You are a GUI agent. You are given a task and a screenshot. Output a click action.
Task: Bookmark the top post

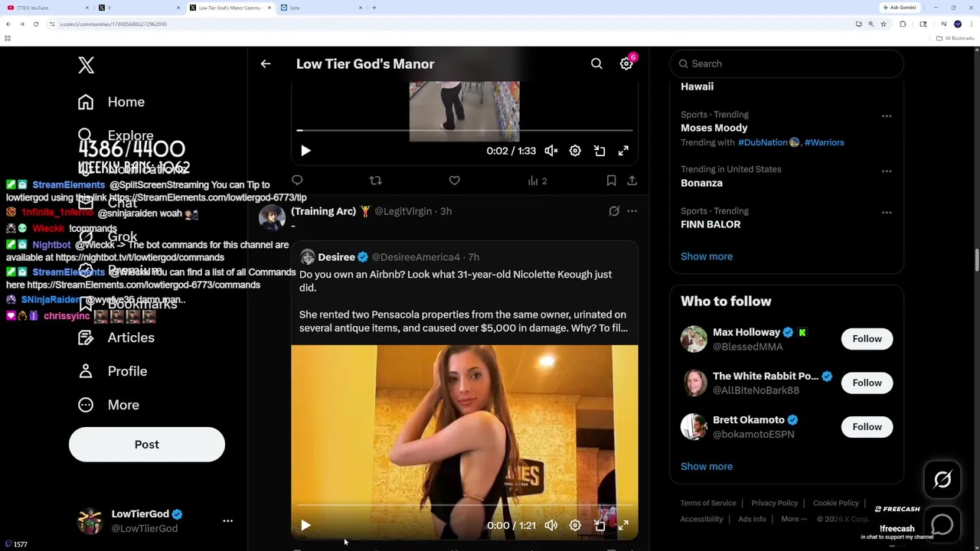pyautogui.click(x=611, y=181)
